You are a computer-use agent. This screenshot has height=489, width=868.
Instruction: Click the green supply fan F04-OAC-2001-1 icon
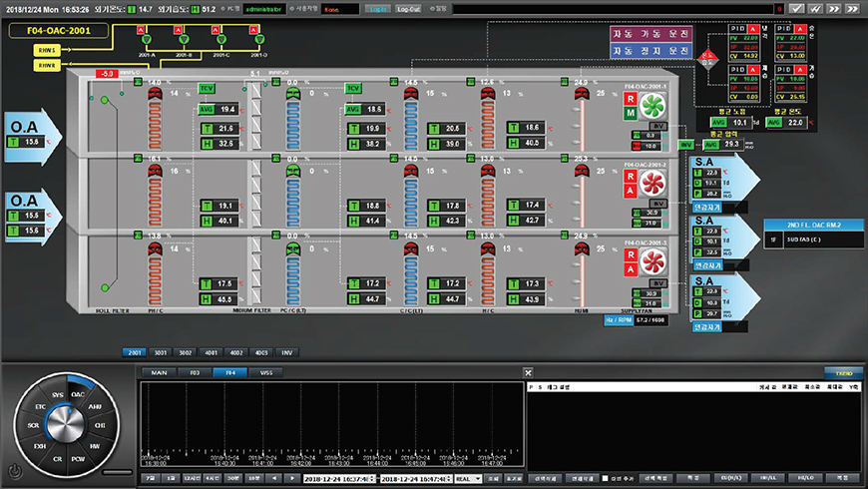tap(653, 108)
